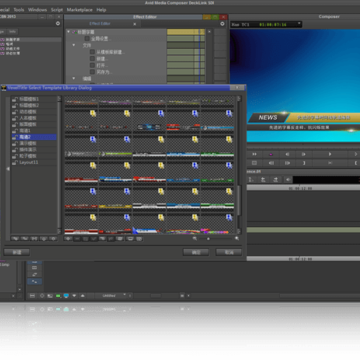The image size is (360, 360).
Task: Click the blue monitor icon in bottom toolbar
Action: [x=66, y=296]
